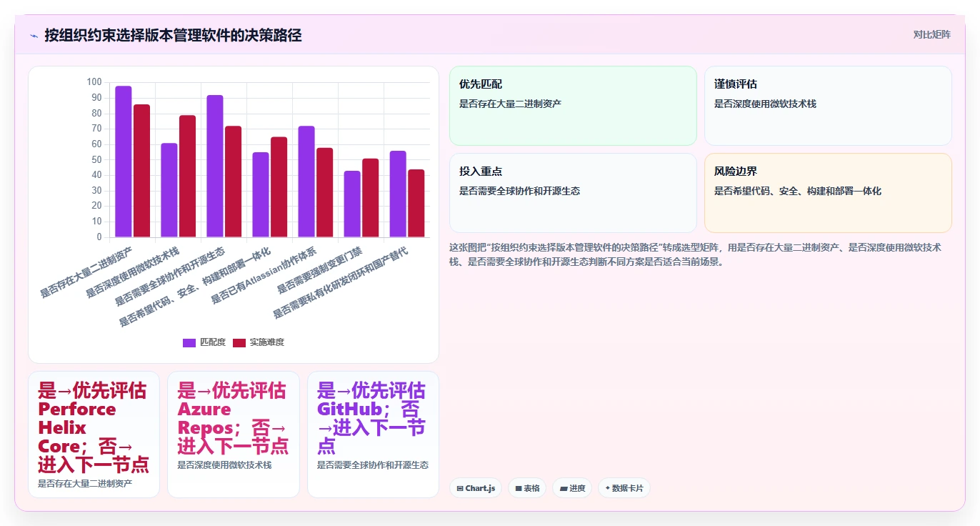Click the purple 匹配度 bar for 是否需要强制变更门禁
Image resolution: width=980 pixels, height=526 pixels.
352,204
